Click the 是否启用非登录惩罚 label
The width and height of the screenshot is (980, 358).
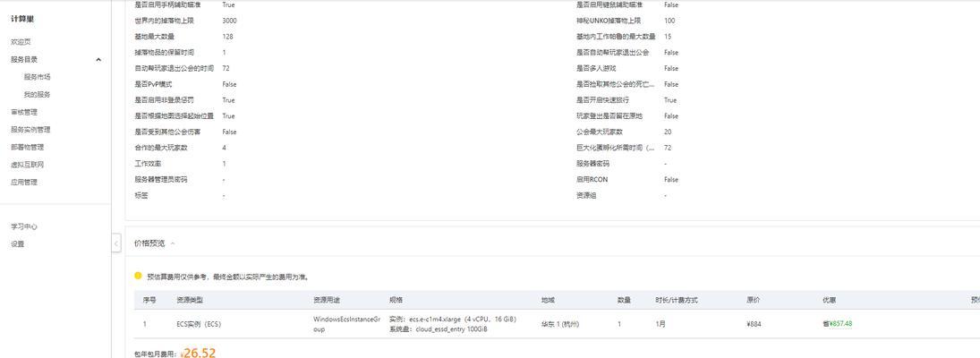tap(165, 100)
